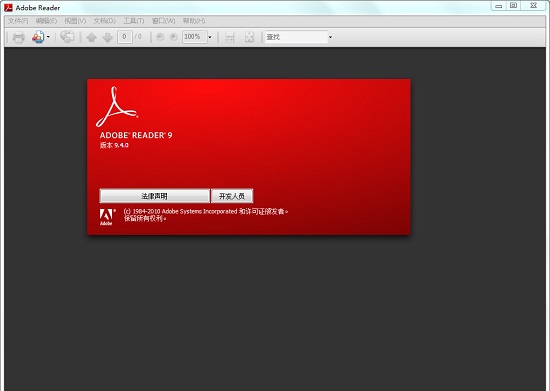Screen dimensions: 550x391
Task: Click the zoom out minus icon
Action: [160, 37]
